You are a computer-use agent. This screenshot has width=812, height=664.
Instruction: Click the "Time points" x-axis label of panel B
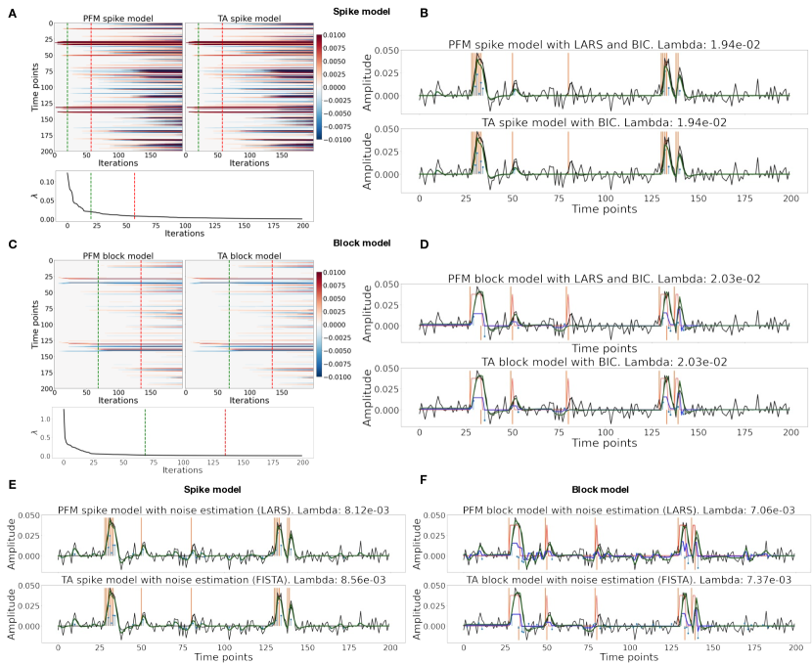click(x=605, y=209)
